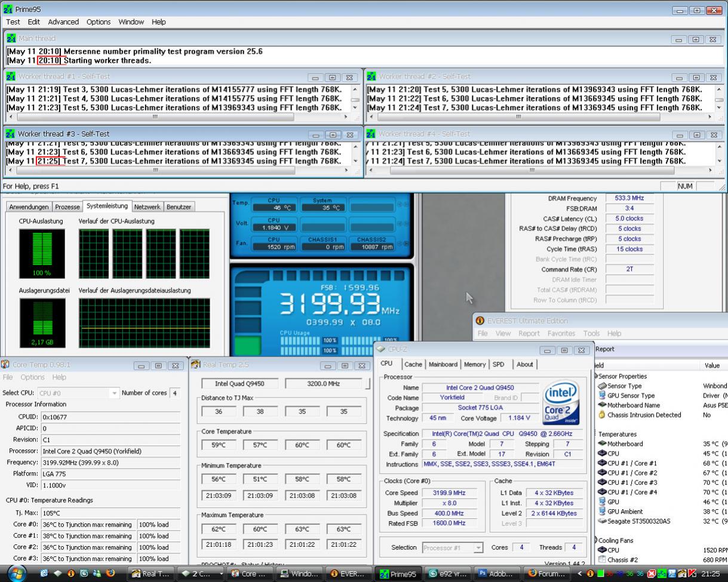The image size is (728, 582).
Task: Click the Seagate ST3500320AS drive icon
Action: pos(602,521)
